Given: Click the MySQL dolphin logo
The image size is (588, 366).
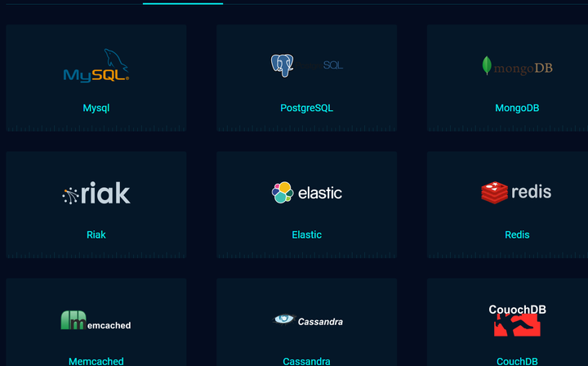Looking at the screenshot, I should pyautogui.click(x=96, y=65).
